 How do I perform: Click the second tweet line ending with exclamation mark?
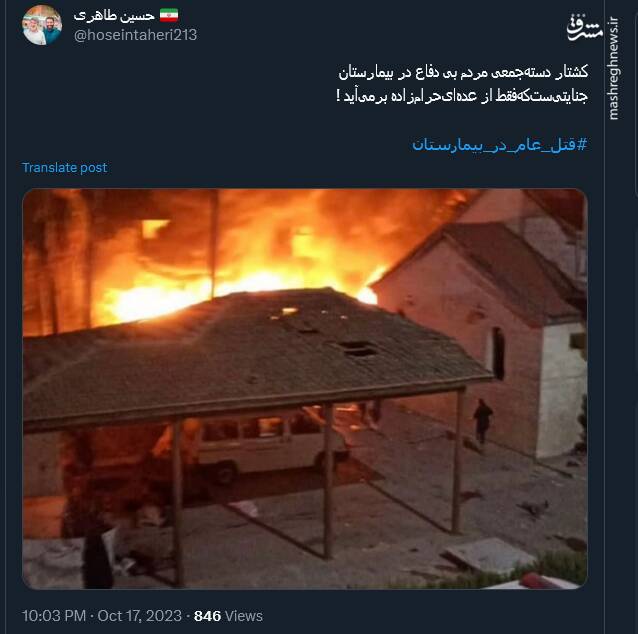coord(462,96)
